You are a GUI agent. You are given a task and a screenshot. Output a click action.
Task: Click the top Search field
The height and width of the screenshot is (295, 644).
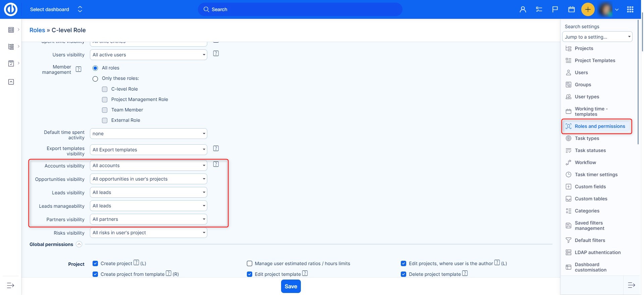coord(300,9)
